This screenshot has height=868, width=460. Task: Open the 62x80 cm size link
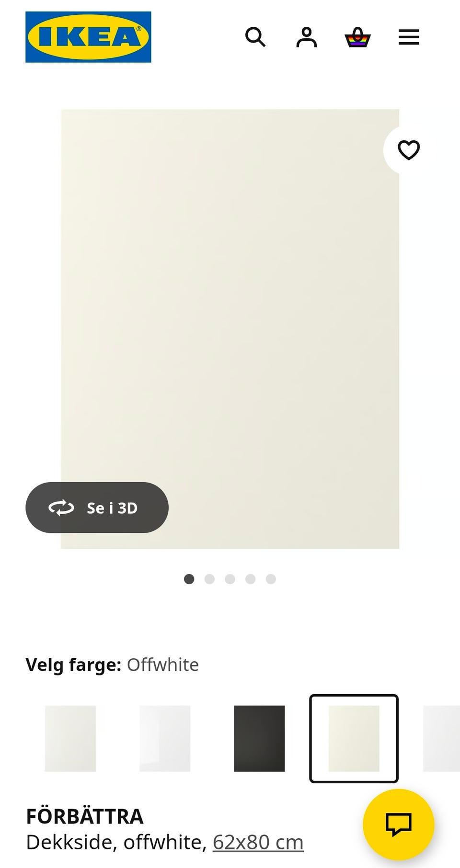(258, 842)
